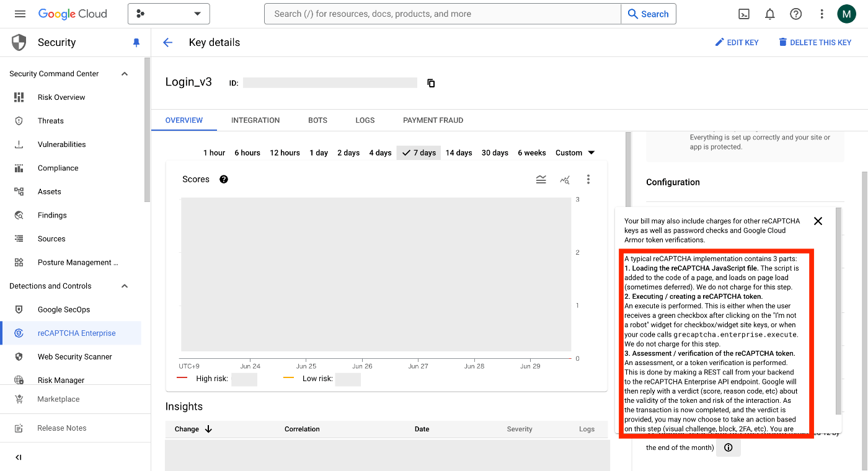Select the 7 days time range
The image size is (868, 471).
point(418,152)
